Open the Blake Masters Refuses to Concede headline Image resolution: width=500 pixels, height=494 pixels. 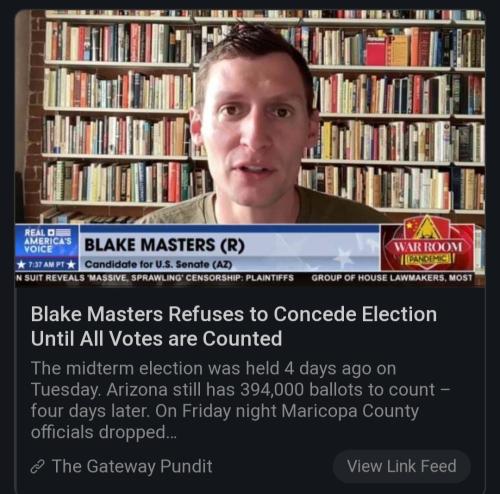coord(234,326)
